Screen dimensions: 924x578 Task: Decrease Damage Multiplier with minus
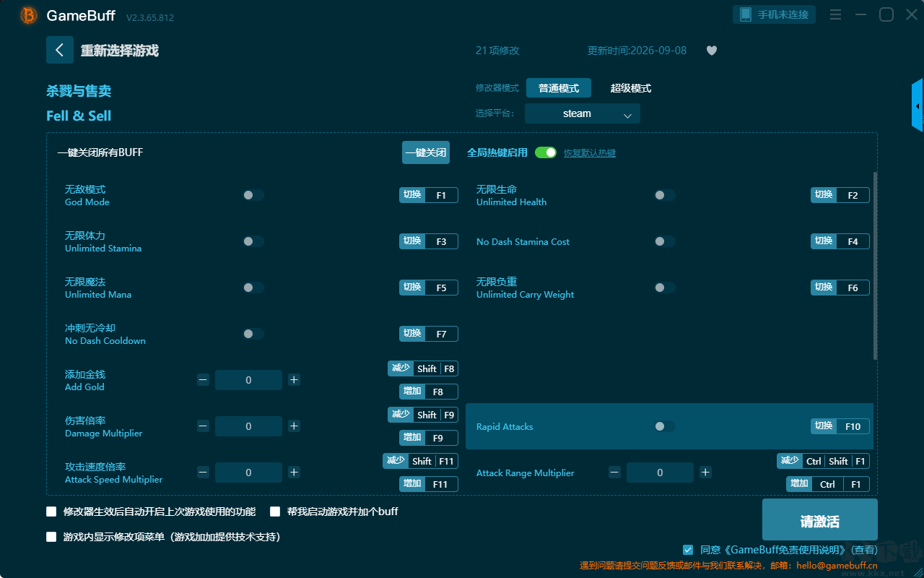pos(204,426)
